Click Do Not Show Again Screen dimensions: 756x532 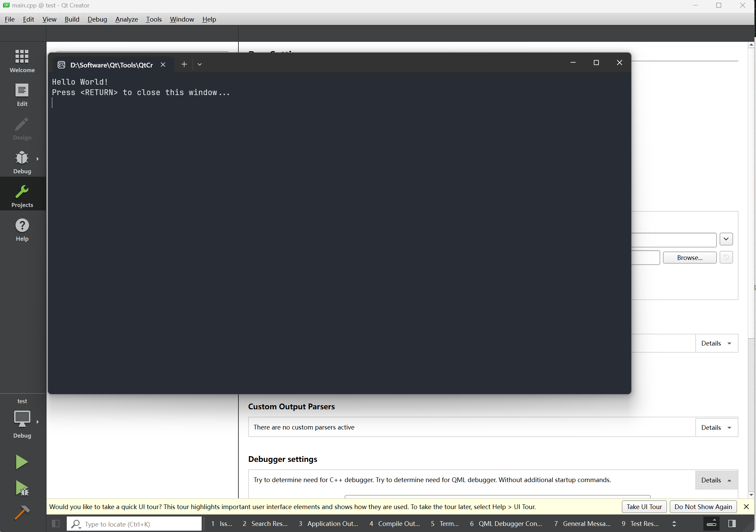coord(703,507)
